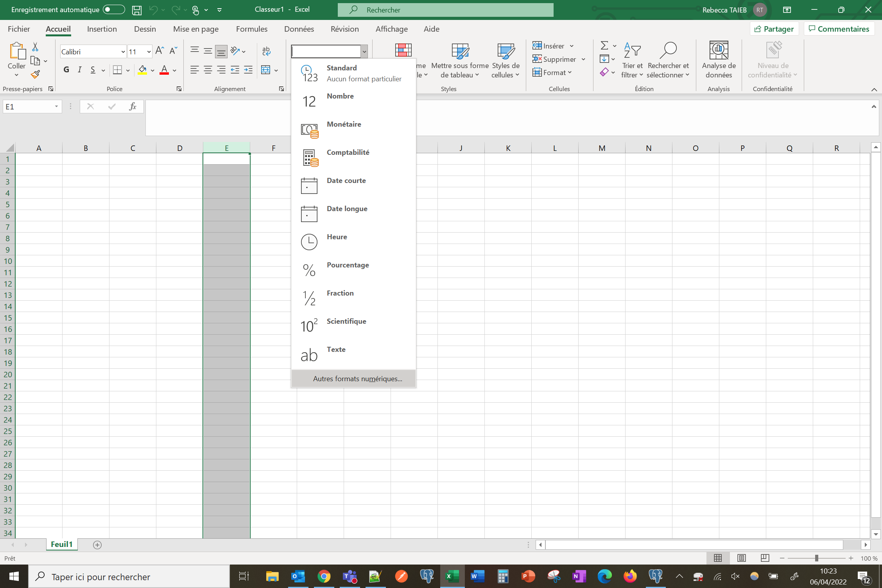Select Scientifique number format
Image resolution: width=882 pixels, height=588 pixels.
[353, 326]
